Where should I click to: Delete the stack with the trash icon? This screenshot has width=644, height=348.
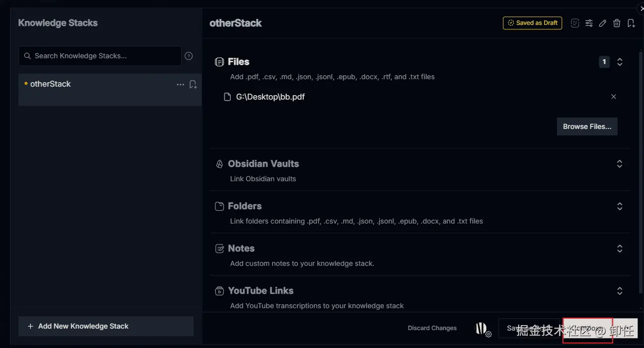coord(617,23)
